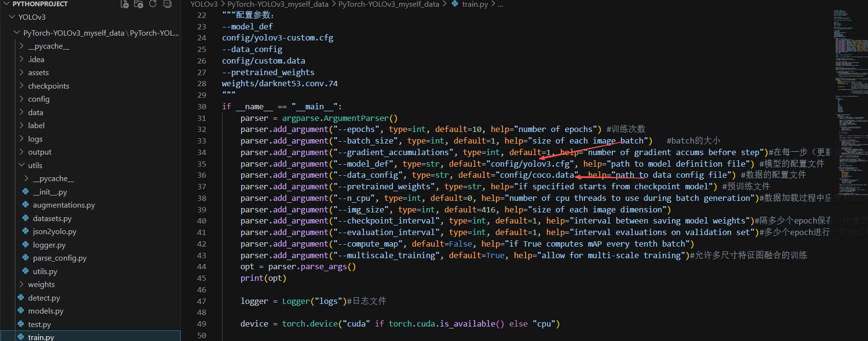Click first PyTorch-YOLOv3_myself_data breadcrumb segment
Screen dimensions: 868x341
coord(278,4)
